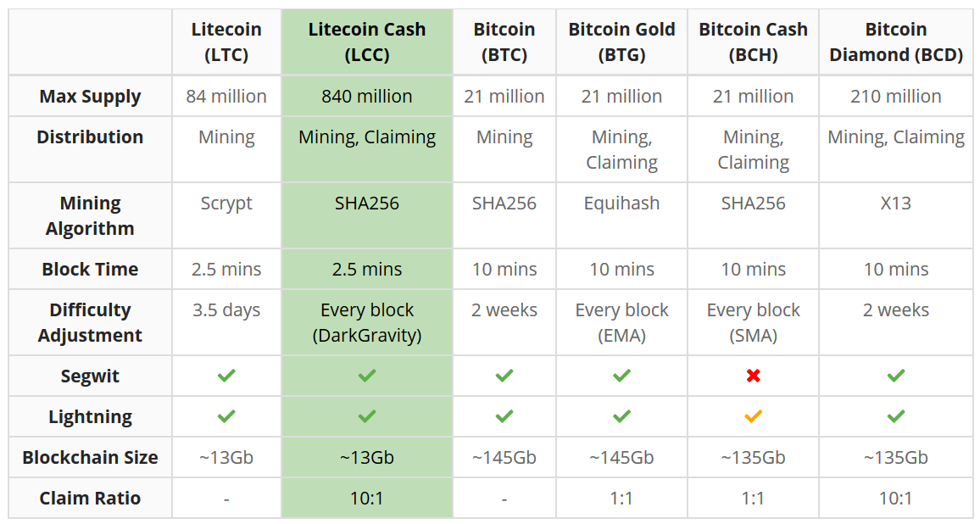The image size is (980, 524).
Task: Click the orange Lightning checkmark for Bitcoin Cash
Action: tap(754, 416)
